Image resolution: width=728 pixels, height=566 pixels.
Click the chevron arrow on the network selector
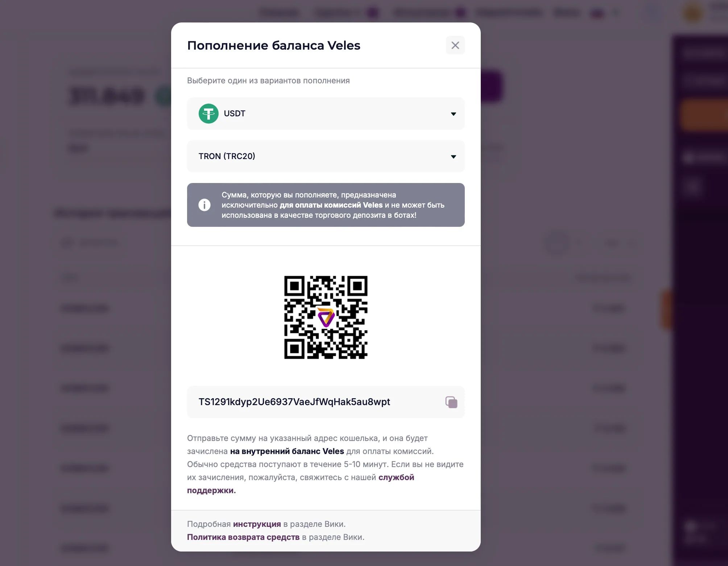click(454, 156)
